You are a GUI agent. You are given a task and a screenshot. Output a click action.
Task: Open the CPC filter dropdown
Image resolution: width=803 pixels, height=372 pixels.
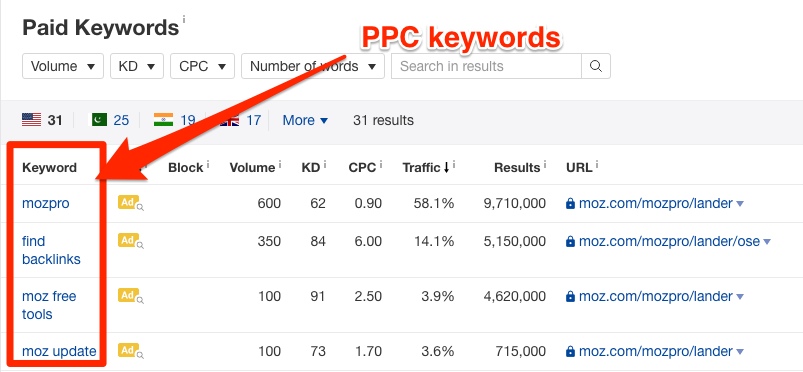click(x=202, y=66)
